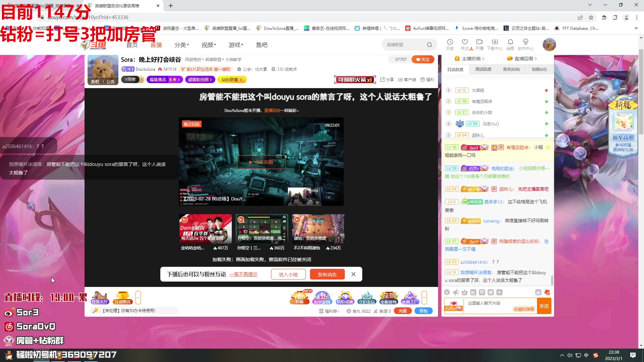Open the 超级粉丝团 badge

[200, 79]
